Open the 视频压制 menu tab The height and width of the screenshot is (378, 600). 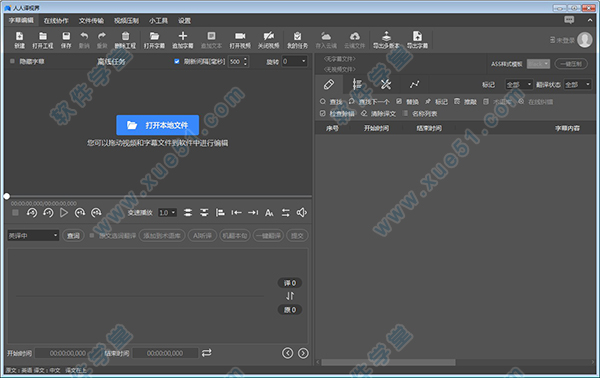click(126, 21)
